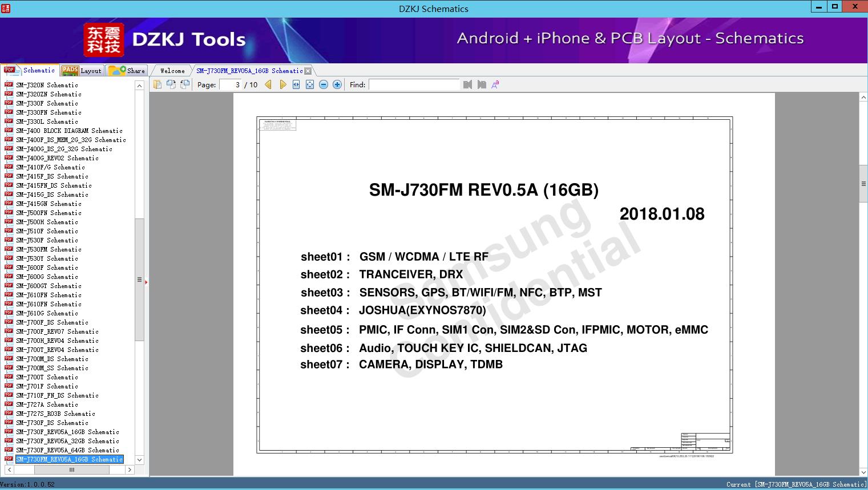This screenshot has height=490, width=868.
Task: Click the schematic list horizontal scrollbar thumb
Action: click(x=72, y=470)
